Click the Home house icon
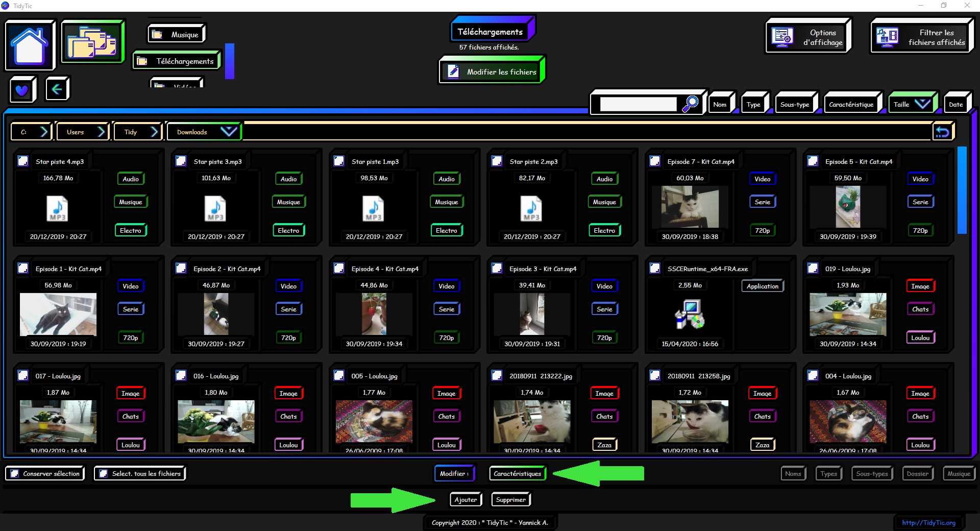The width and height of the screenshot is (980, 531). coord(30,45)
